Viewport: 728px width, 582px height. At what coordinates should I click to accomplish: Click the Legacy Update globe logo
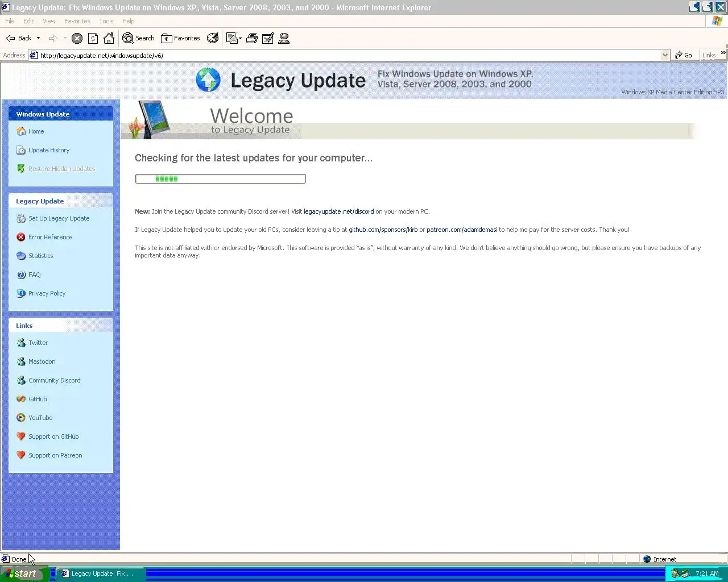208,80
